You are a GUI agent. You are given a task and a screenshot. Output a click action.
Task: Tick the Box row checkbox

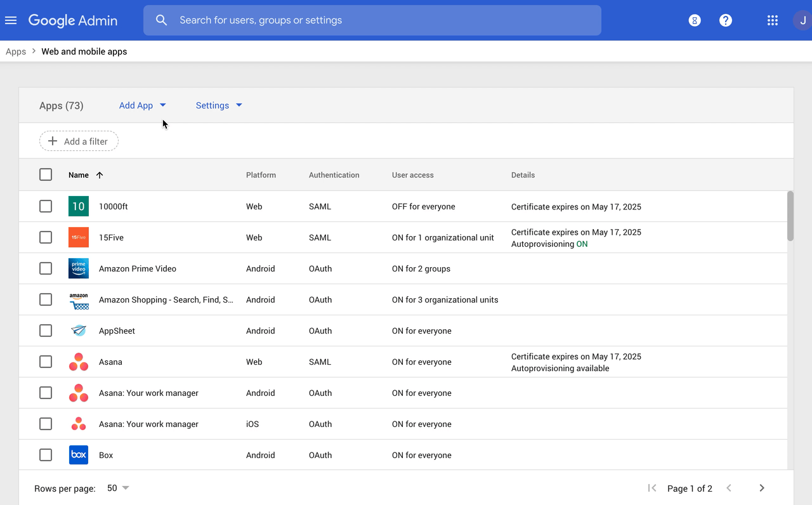coord(46,455)
